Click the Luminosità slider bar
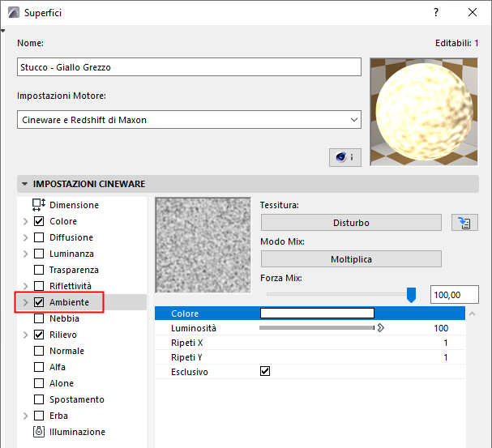The image size is (492, 448). coord(317,328)
